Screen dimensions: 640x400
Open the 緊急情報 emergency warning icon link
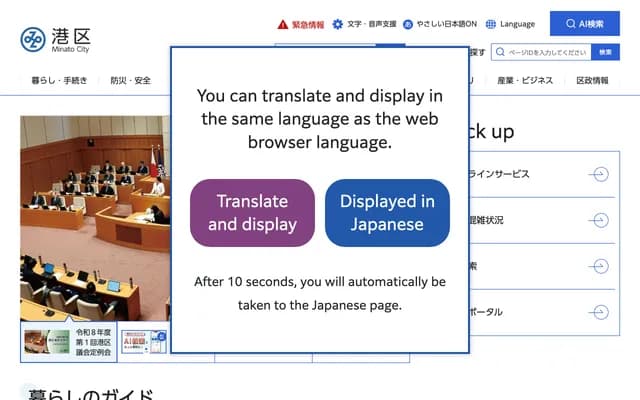[x=283, y=24]
